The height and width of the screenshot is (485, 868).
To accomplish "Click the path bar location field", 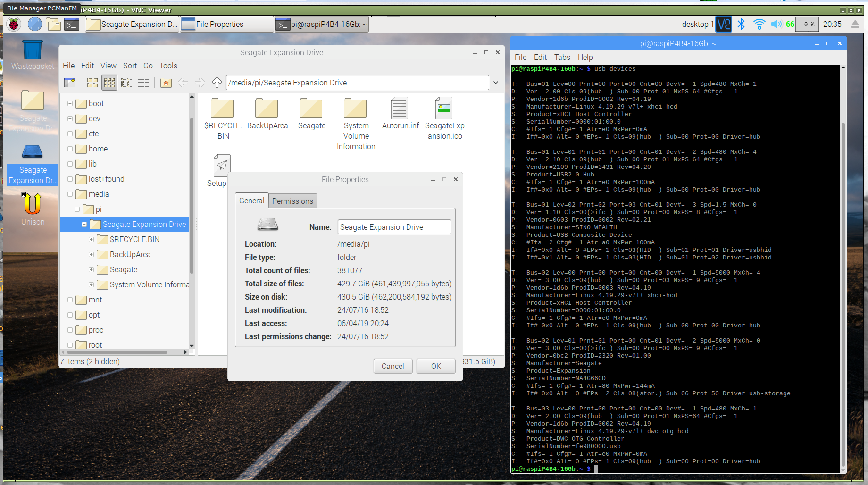I will pyautogui.click(x=357, y=83).
